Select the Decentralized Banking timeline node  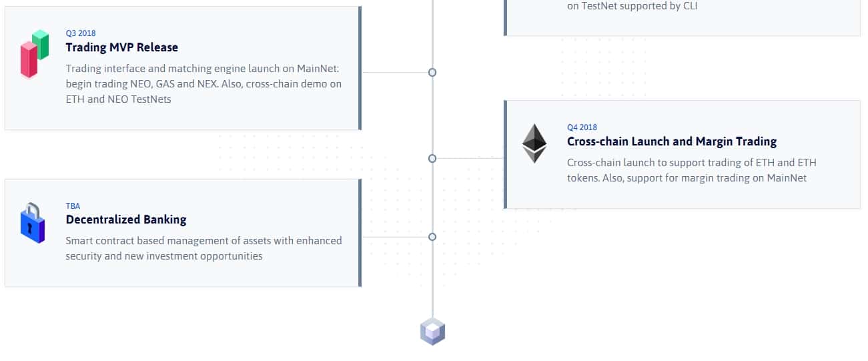[432, 237]
